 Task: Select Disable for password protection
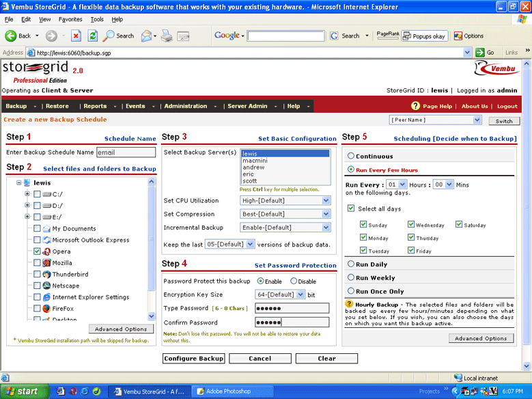click(294, 281)
